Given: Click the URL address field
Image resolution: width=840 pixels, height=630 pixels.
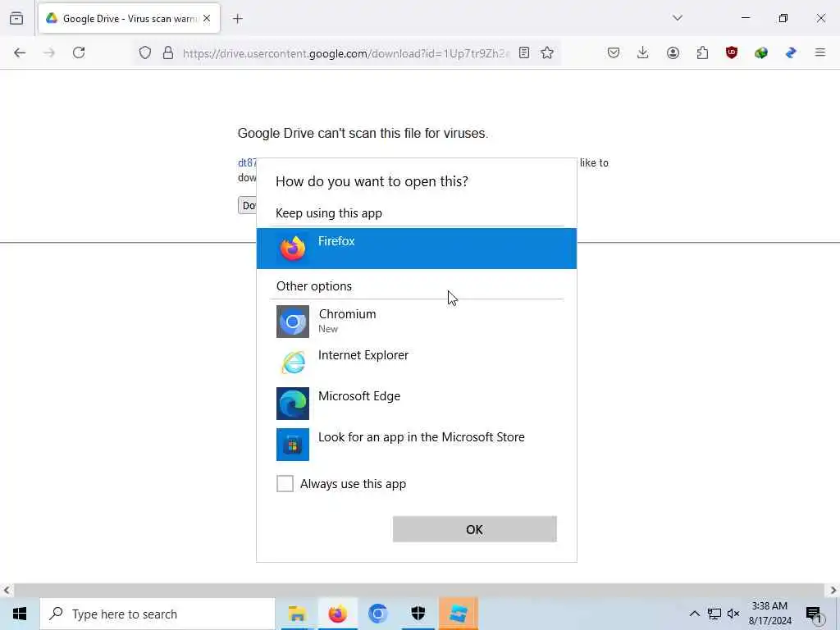Looking at the screenshot, I should pyautogui.click(x=345, y=53).
